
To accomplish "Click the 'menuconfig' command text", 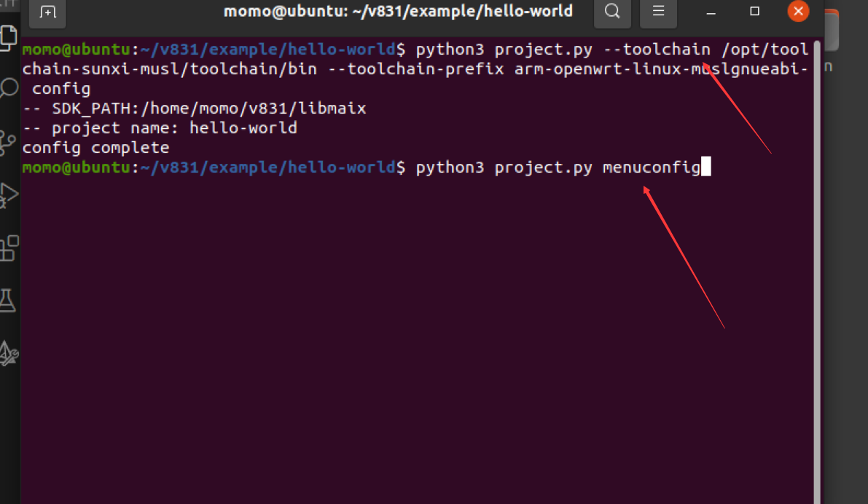I will 651,168.
